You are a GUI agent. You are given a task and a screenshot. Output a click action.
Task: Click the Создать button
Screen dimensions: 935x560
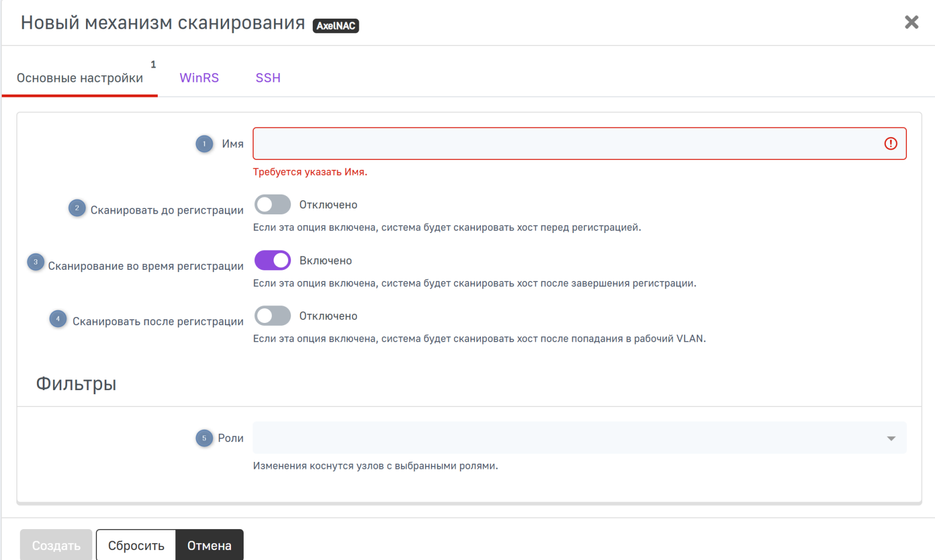tap(56, 545)
